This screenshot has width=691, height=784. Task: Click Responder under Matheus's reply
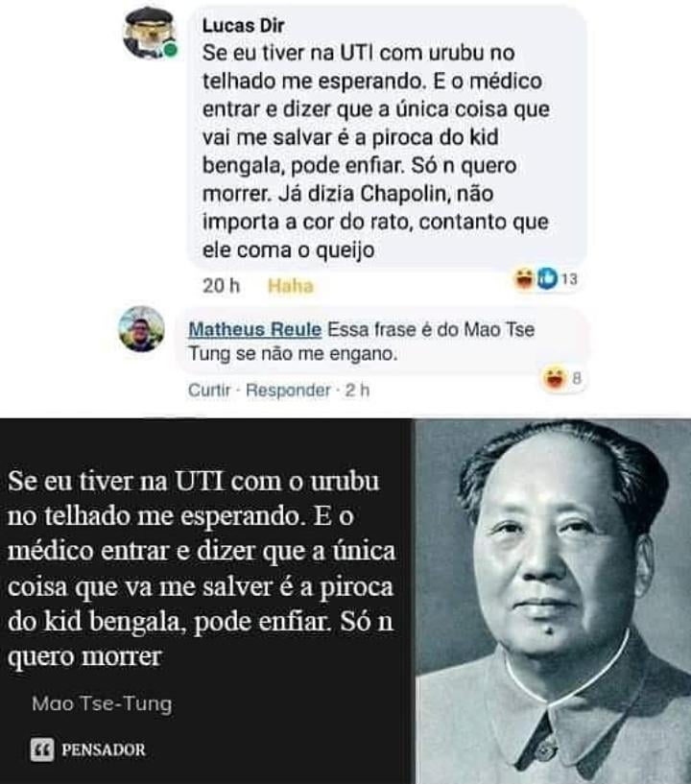[x=288, y=390]
